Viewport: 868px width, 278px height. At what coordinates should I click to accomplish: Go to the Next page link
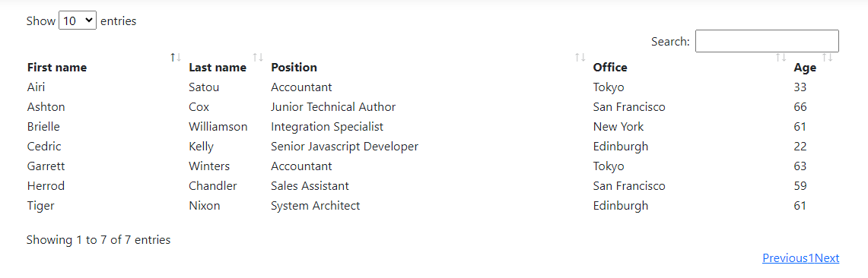click(x=827, y=258)
